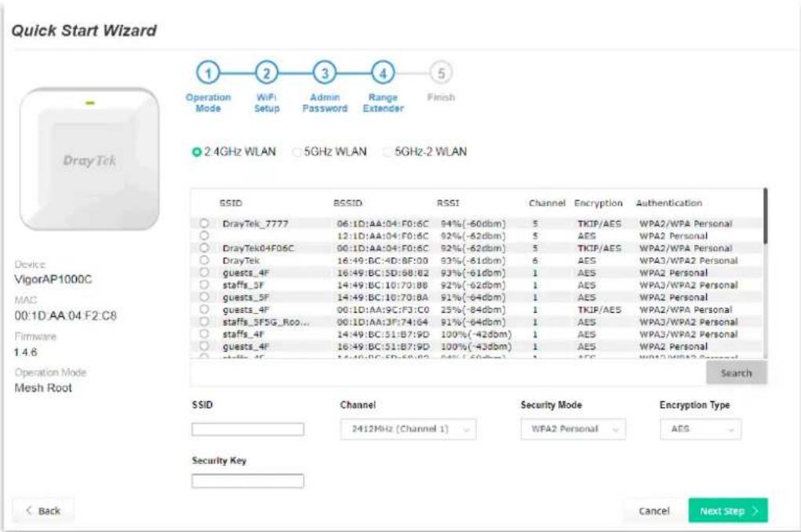The image size is (801, 532).
Task: Select radio for guests_4F with 25% RSSI
Action: point(204,309)
